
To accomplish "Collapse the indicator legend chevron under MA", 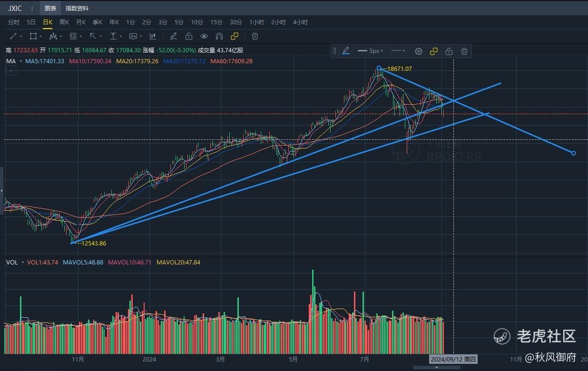I will pos(11,70).
